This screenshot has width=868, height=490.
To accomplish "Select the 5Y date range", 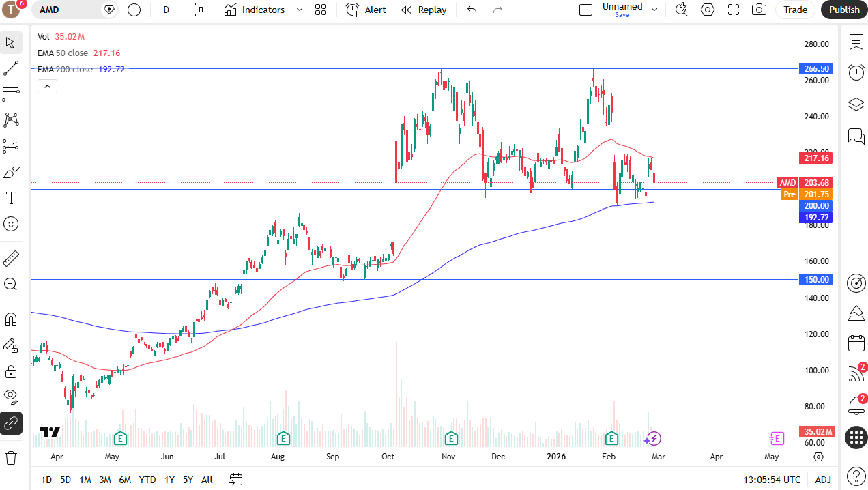I will (x=188, y=480).
